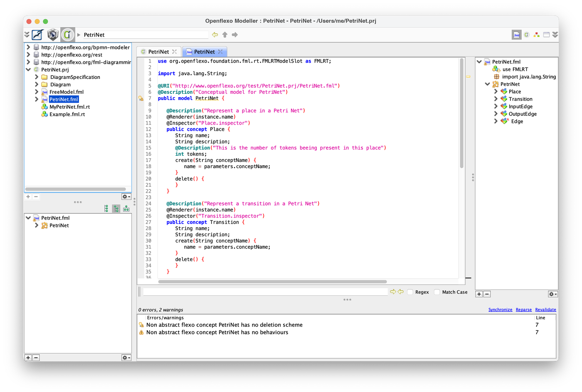
Task: Click the minus button under the outline panel
Action: click(x=487, y=294)
